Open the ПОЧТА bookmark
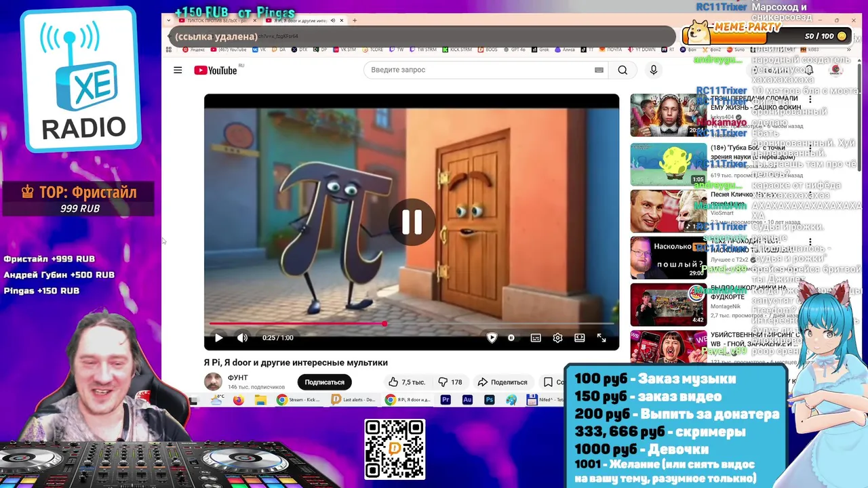Image resolution: width=868 pixels, height=488 pixels. pos(610,49)
